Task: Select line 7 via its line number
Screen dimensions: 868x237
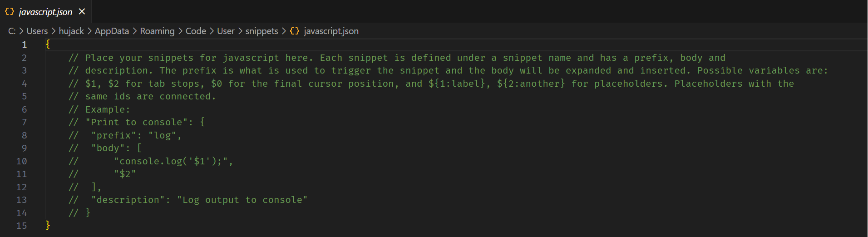Action: [x=25, y=123]
